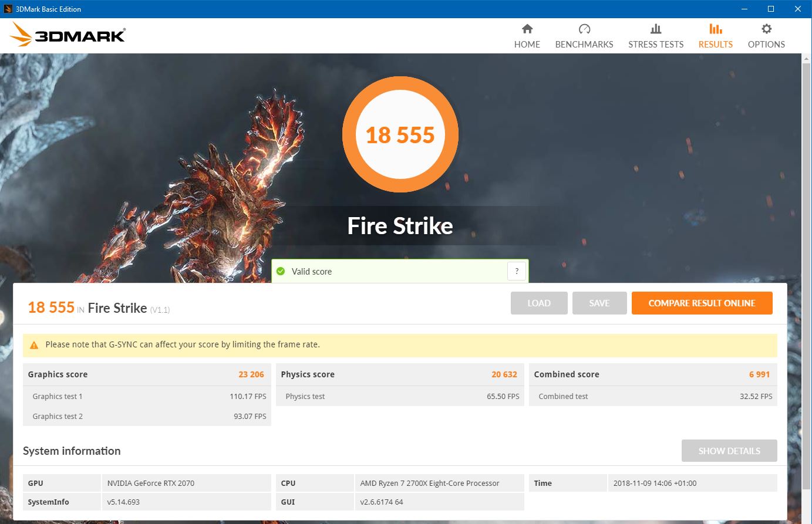Viewport: 812px width, 524px height.
Task: Click the Time value 2018-11-09 14:06
Action: pos(655,484)
